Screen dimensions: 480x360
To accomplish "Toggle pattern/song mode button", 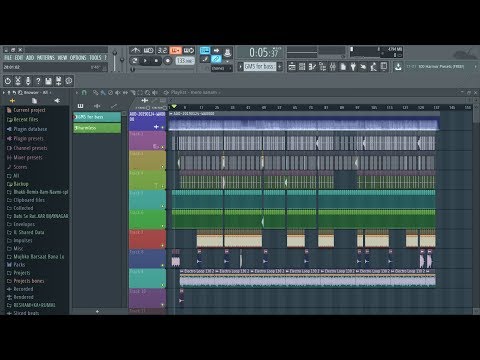I will (x=135, y=61).
